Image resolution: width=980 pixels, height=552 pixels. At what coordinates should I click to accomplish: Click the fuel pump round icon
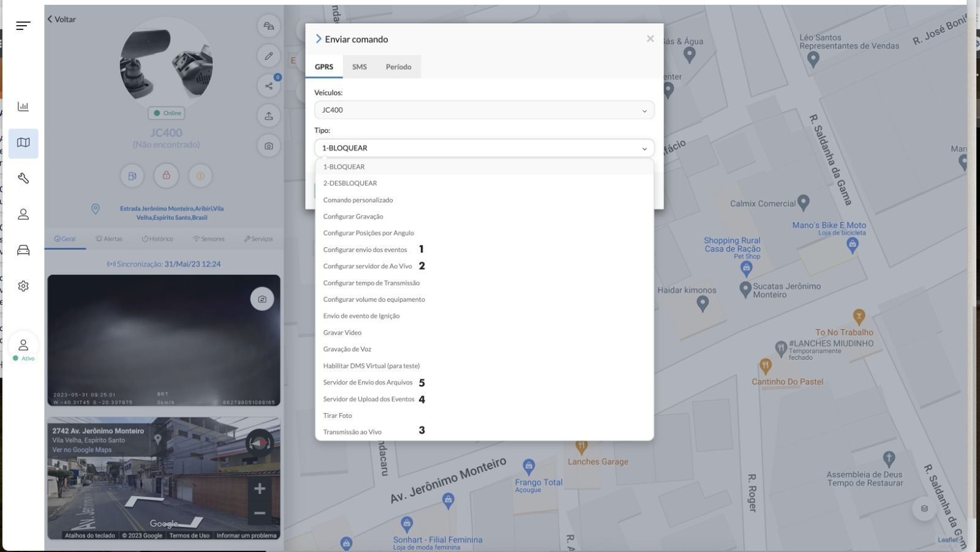tap(132, 176)
